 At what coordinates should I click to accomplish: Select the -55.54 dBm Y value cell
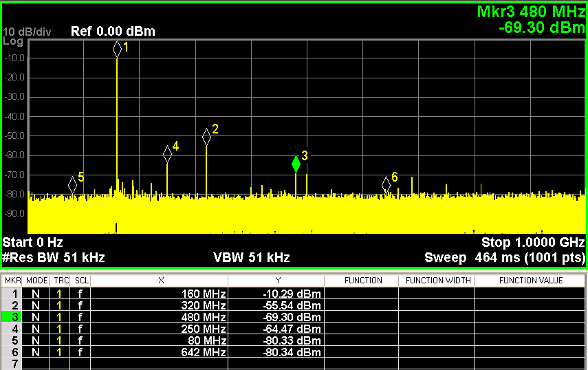(276, 305)
